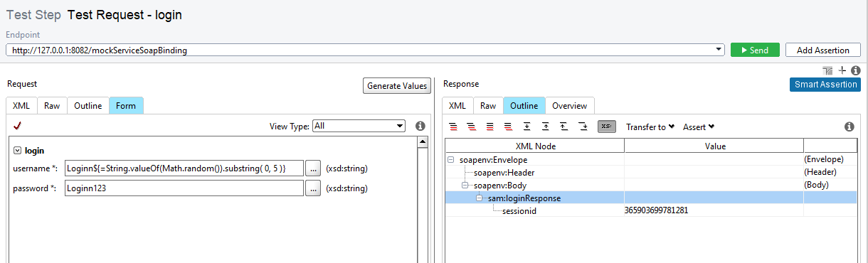Click the fourth red-lined outline icon in Response toolbar
Screen dimensions: 868x263
508,127
